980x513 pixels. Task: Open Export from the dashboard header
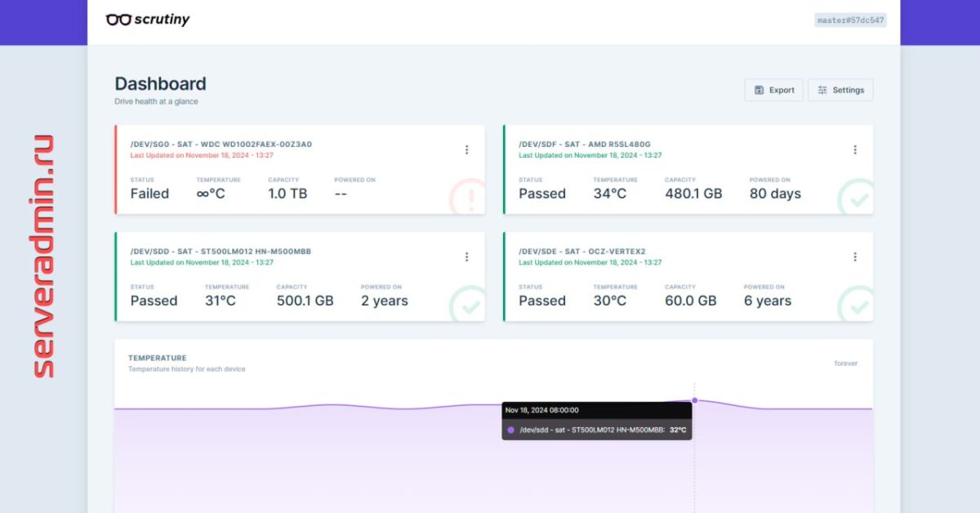pyautogui.click(x=773, y=90)
